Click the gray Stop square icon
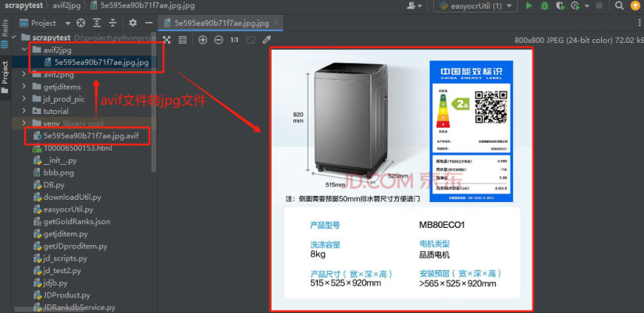Image resolution: width=644 pixels, height=313 pixels. (600, 5)
